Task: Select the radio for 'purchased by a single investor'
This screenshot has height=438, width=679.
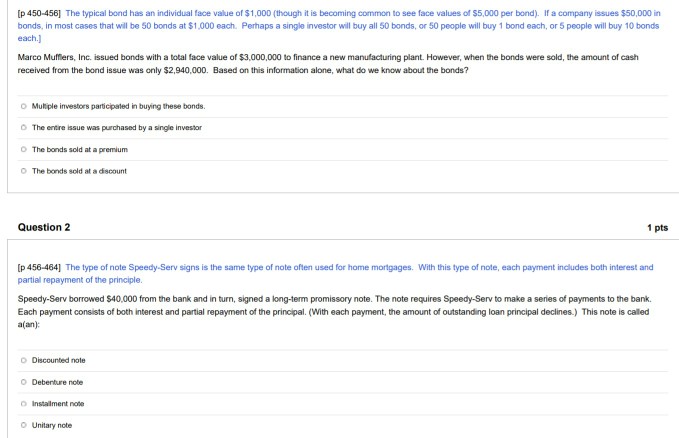Action: [x=23, y=127]
